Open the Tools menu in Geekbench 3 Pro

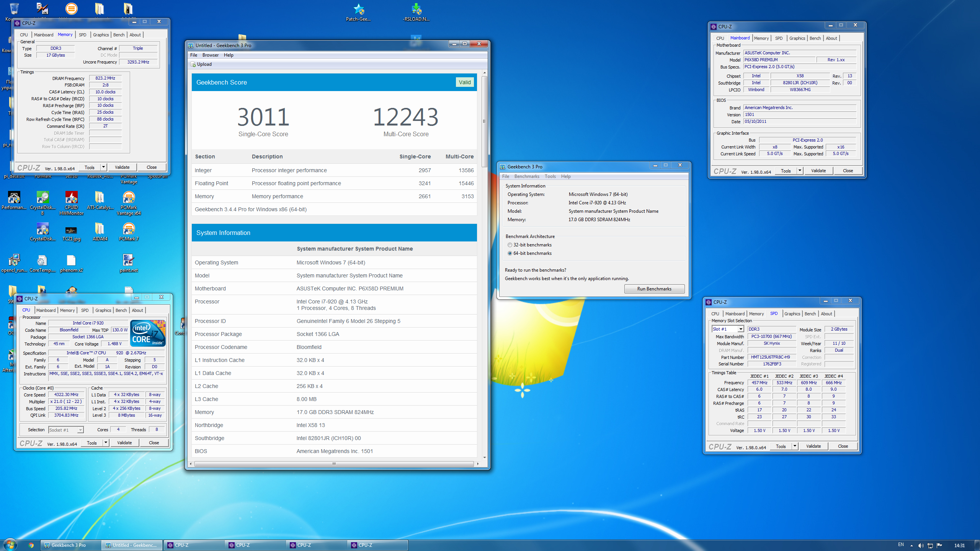tap(550, 176)
